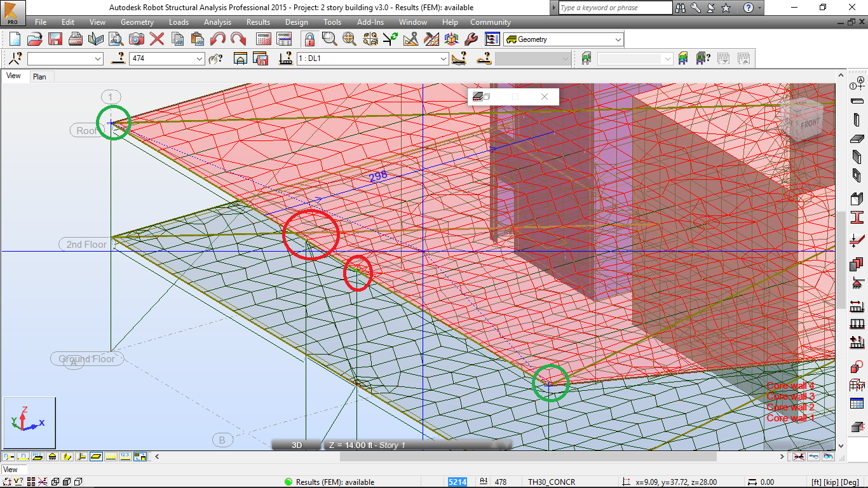Open the Supports definition icon on right sidebar
Screen dimensions: 868x488
click(855, 282)
